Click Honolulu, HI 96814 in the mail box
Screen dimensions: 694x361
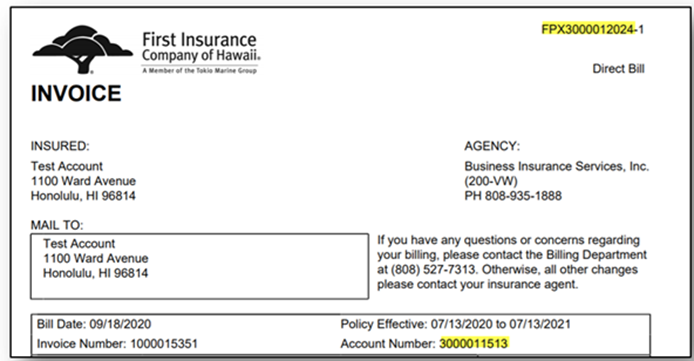96,273
